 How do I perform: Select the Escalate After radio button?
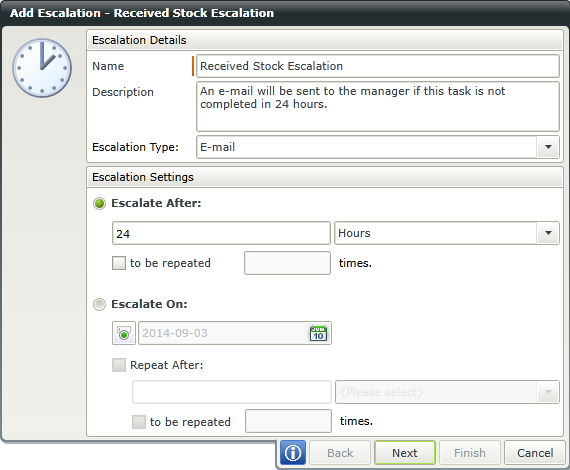click(x=99, y=203)
